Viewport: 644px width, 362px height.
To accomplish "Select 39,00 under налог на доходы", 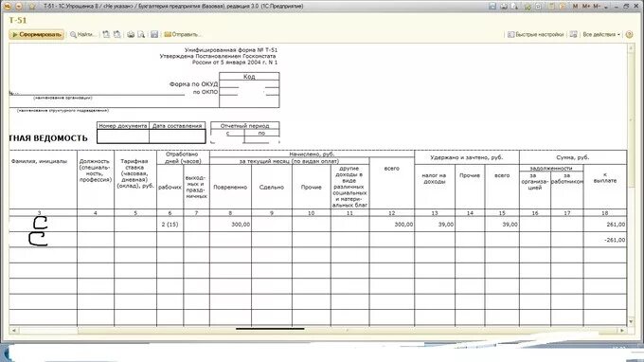I will (x=435, y=225).
